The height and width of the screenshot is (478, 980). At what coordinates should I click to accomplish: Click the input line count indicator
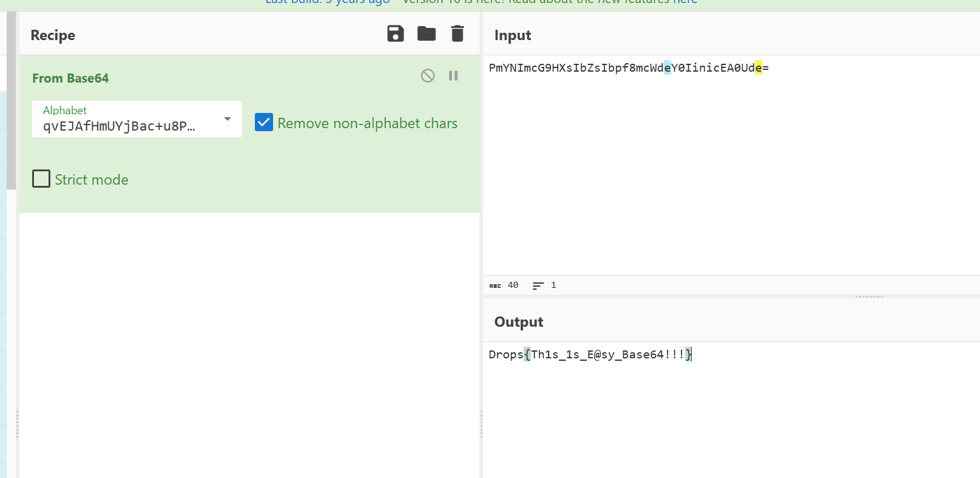pos(544,285)
